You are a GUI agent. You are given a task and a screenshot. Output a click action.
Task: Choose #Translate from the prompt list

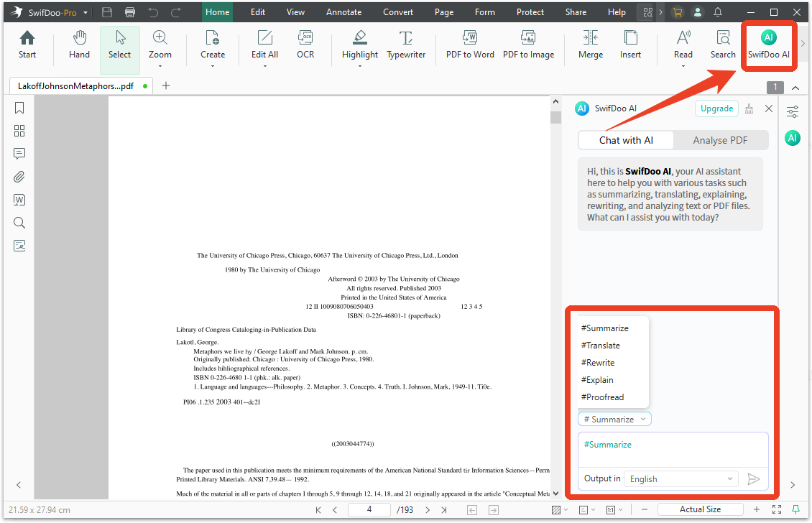(x=600, y=346)
